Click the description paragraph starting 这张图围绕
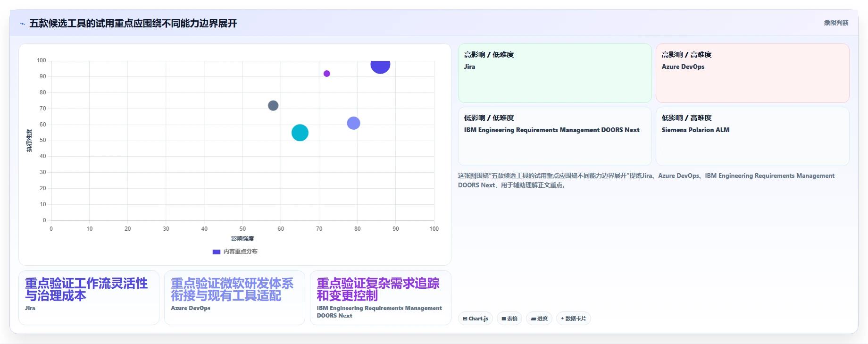This screenshot has width=868, height=344. pos(646,180)
